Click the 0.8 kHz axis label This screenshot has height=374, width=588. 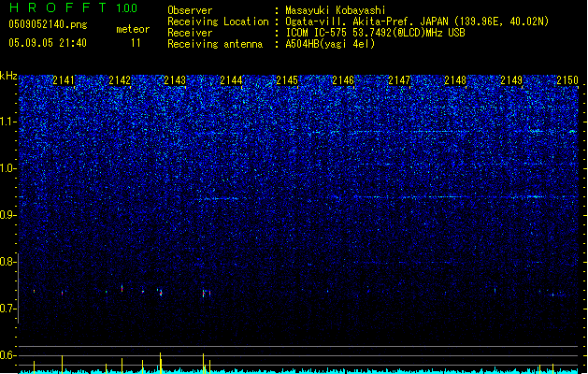pyautogui.click(x=8, y=262)
